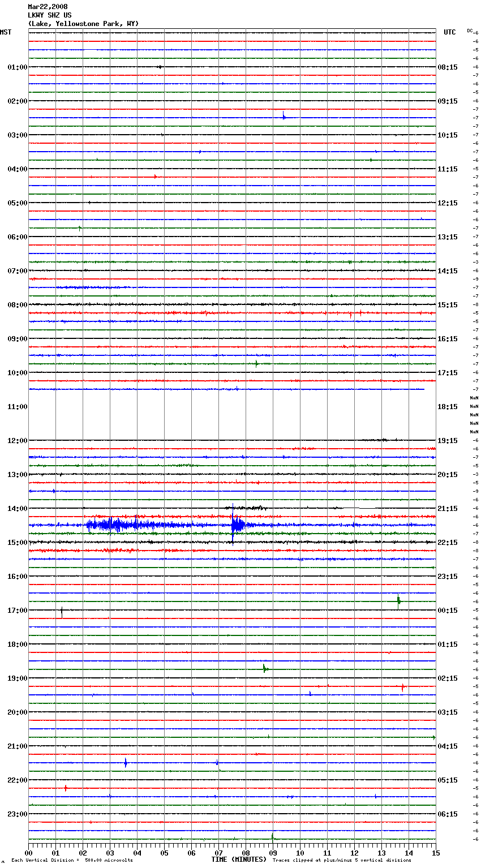Select the 14:00 MST time label

tap(18, 509)
